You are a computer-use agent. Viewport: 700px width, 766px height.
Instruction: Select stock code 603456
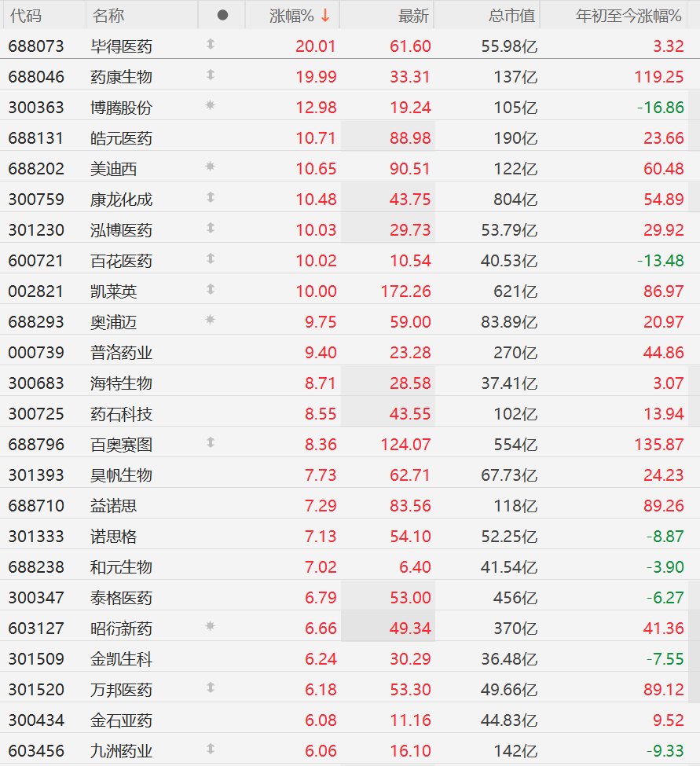(x=36, y=751)
